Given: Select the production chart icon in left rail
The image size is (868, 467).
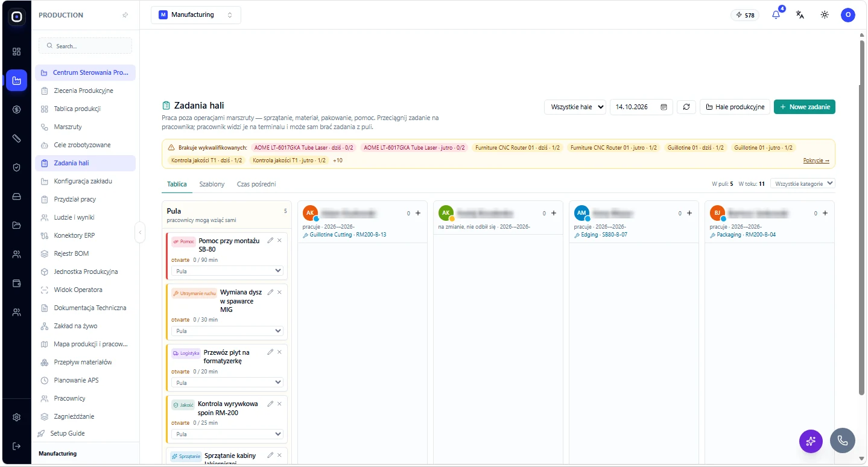Looking at the screenshot, I should 16,80.
